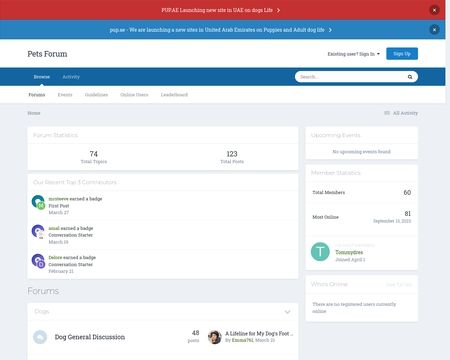Click the Upcoming Events heading
This screenshot has height=360, width=450.
(335, 135)
